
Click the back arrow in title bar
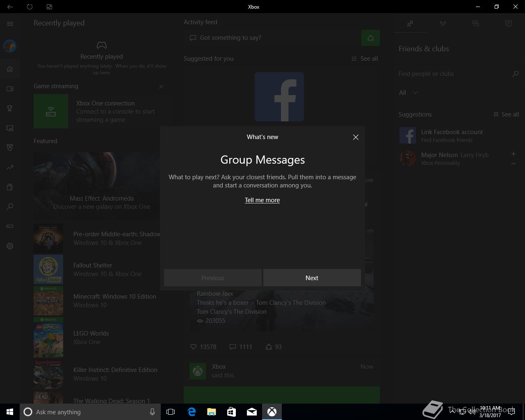point(10,7)
